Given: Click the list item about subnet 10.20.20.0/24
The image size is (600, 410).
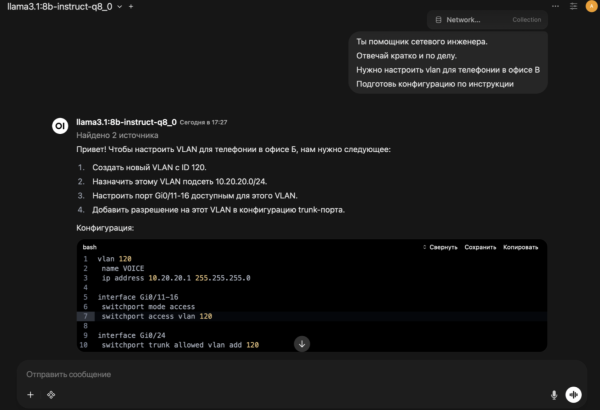Looking at the screenshot, I should point(179,181).
